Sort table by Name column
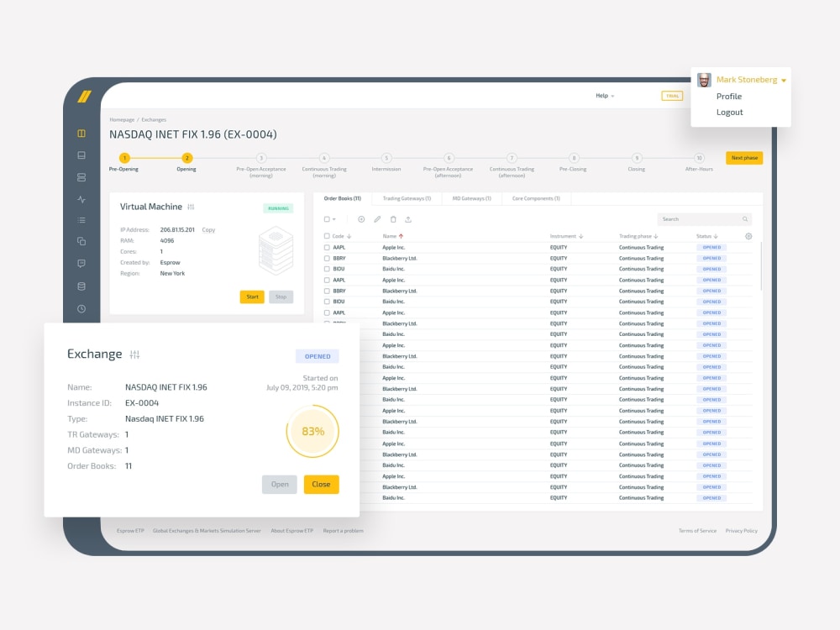840x630 pixels. (x=392, y=236)
